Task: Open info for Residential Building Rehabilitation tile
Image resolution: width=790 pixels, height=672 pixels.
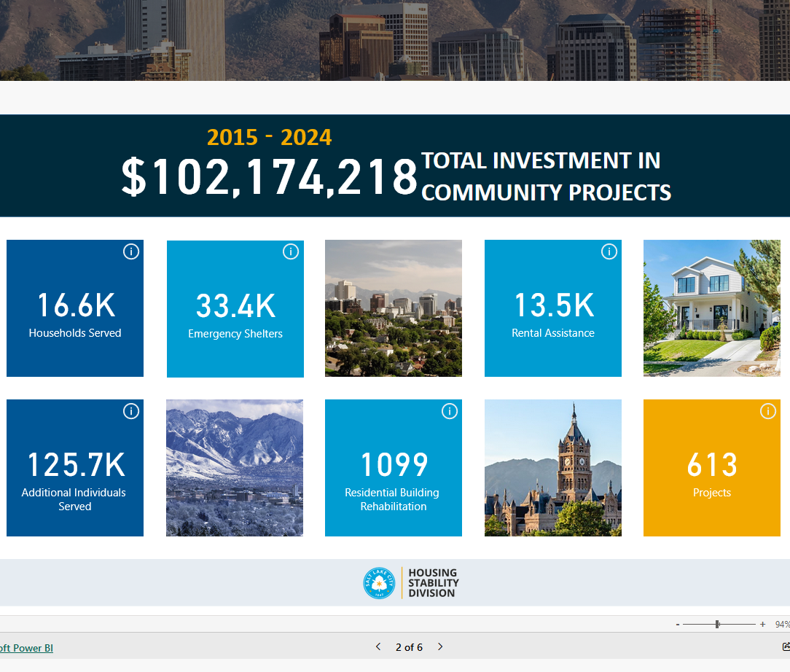Action: click(450, 411)
